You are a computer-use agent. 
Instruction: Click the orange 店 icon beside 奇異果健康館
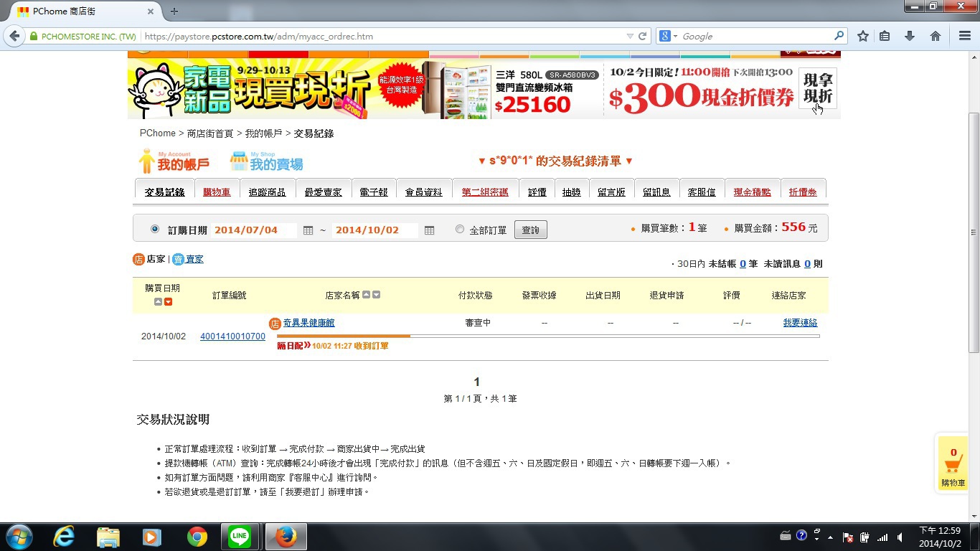[x=275, y=324]
